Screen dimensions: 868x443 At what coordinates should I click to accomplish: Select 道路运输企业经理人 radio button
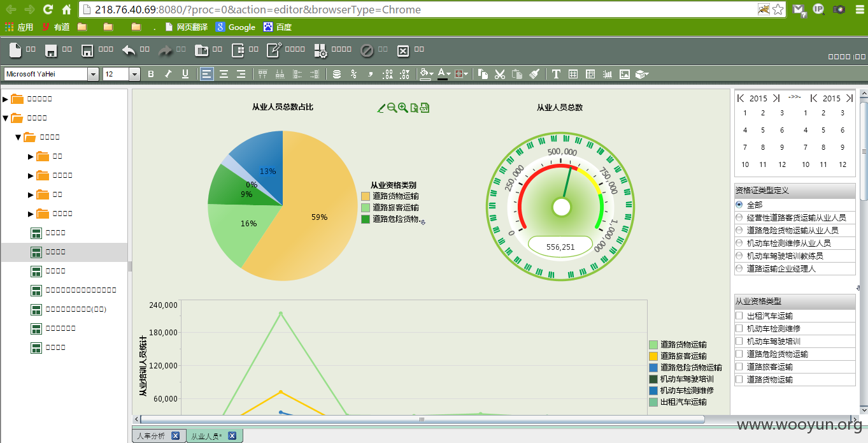[739, 268]
